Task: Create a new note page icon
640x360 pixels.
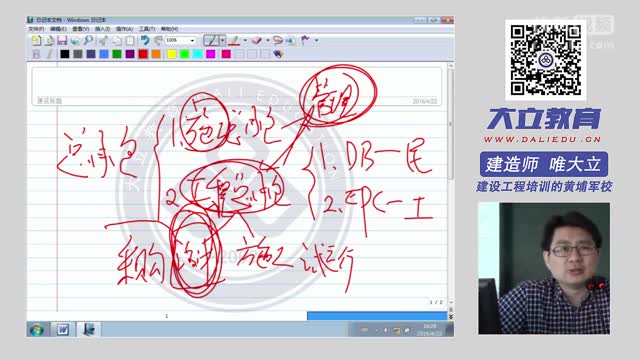Action: tap(36, 40)
